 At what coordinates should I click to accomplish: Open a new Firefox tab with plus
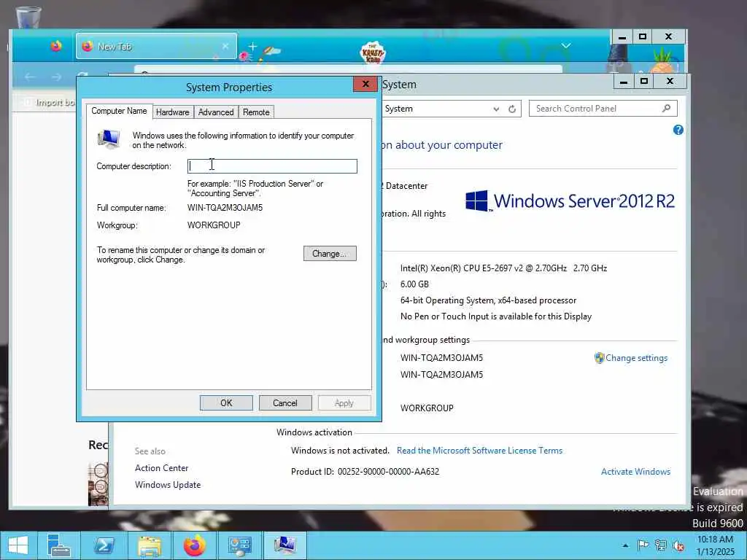click(252, 46)
